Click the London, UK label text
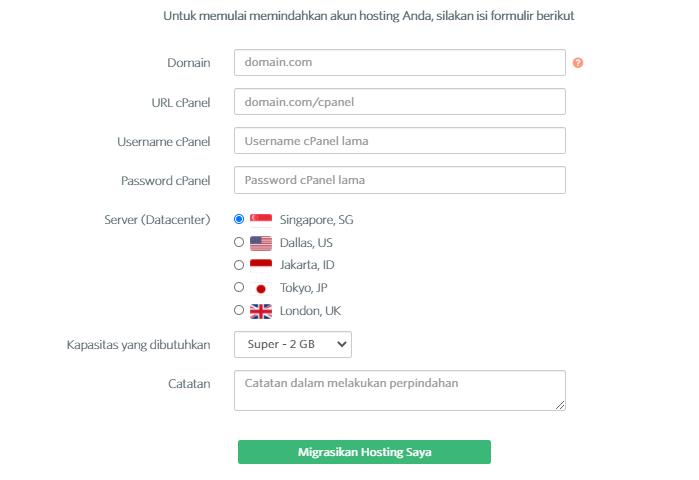Screen dimensions: 699x480 [x=310, y=311]
